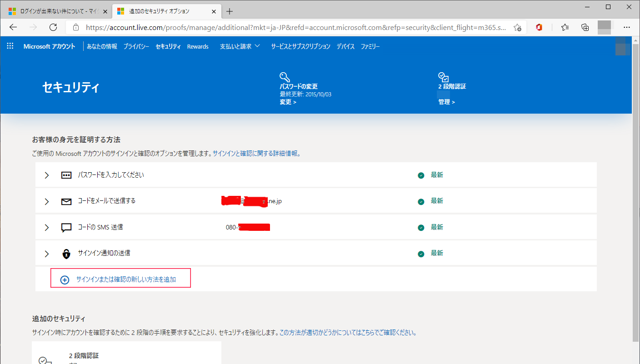Open browser settings and more menu
This screenshot has width=640, height=364.
tap(627, 27)
